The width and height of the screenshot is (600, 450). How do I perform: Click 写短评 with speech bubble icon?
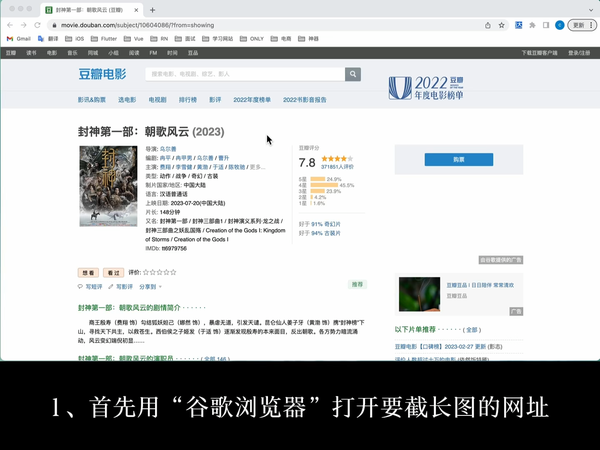pos(90,287)
